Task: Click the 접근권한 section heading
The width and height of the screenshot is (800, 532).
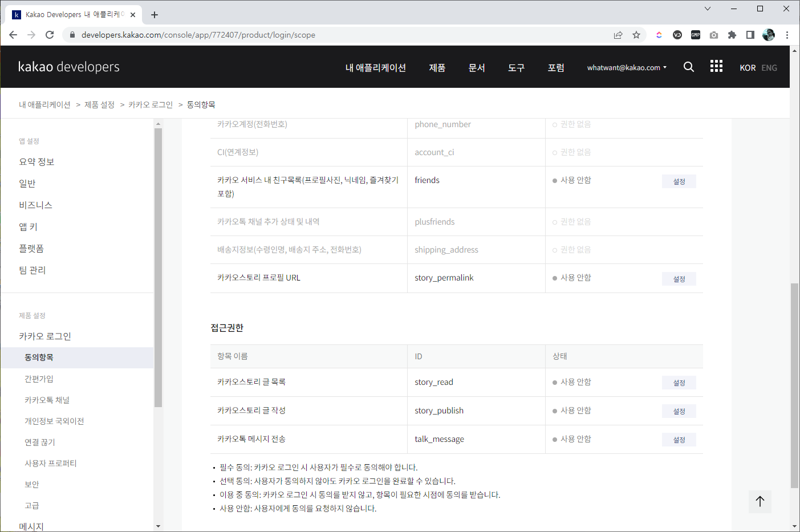Action: tap(227, 328)
